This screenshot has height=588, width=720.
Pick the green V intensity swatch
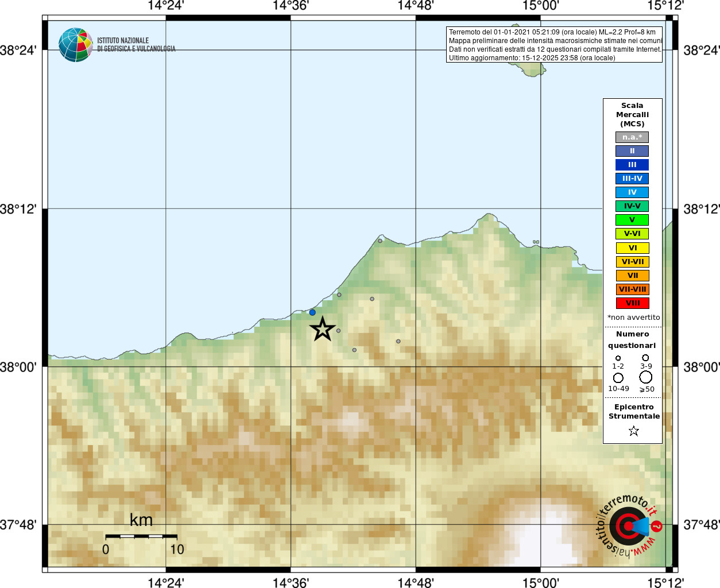632,220
